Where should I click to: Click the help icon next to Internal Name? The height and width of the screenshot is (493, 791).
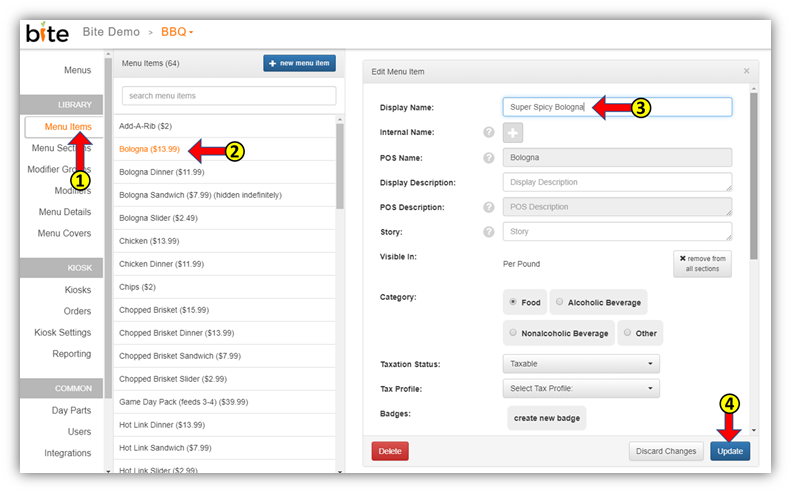coord(489,132)
